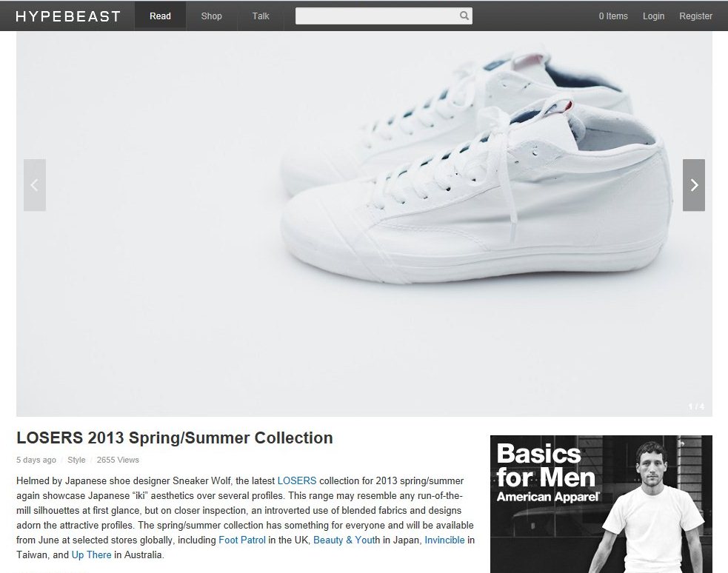This screenshot has height=573, width=728.
Task: Open the Read tab
Action: click(160, 16)
